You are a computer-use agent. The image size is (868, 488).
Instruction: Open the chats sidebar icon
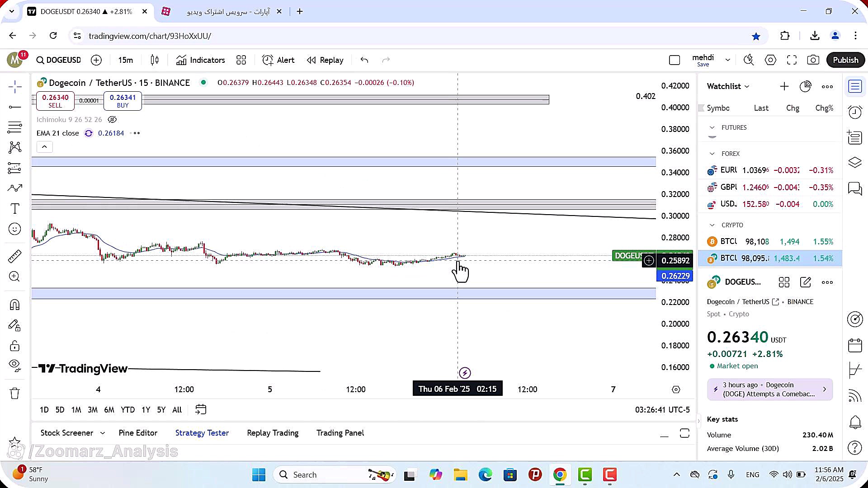coord(855,188)
